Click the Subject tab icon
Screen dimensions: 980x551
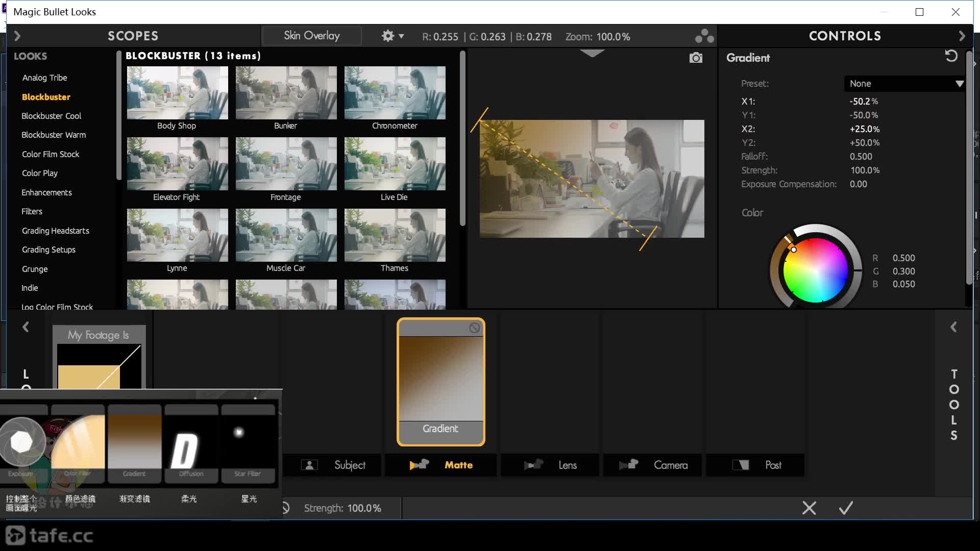tap(310, 466)
